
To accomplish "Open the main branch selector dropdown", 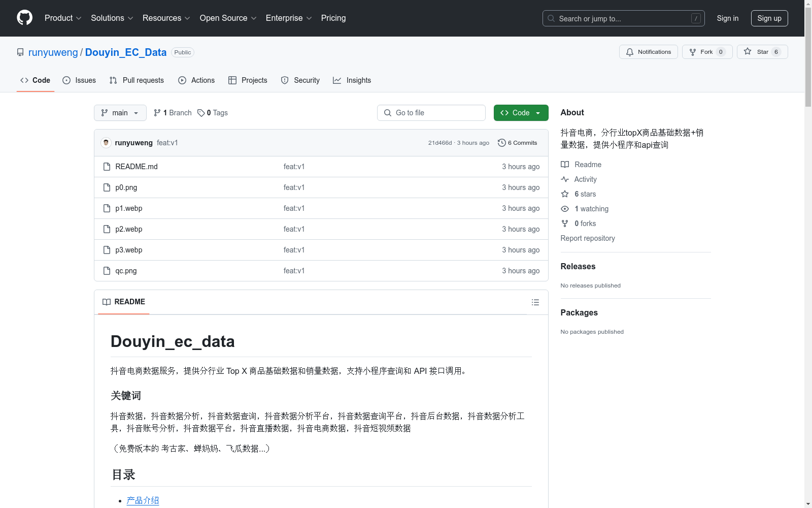I will point(120,113).
